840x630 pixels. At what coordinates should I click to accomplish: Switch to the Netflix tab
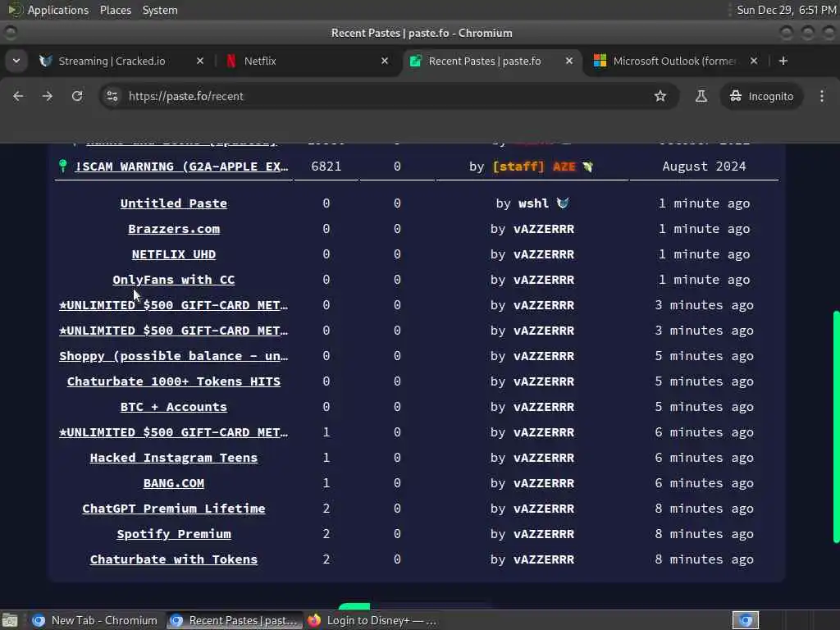(x=307, y=61)
